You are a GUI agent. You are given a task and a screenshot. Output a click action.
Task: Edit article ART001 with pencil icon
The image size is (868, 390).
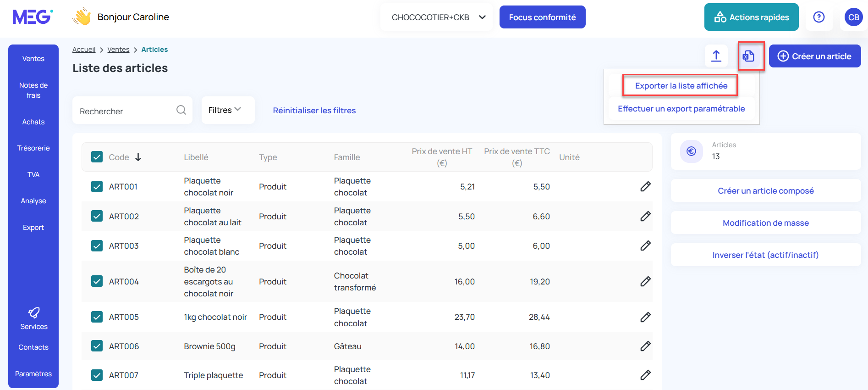click(x=645, y=186)
